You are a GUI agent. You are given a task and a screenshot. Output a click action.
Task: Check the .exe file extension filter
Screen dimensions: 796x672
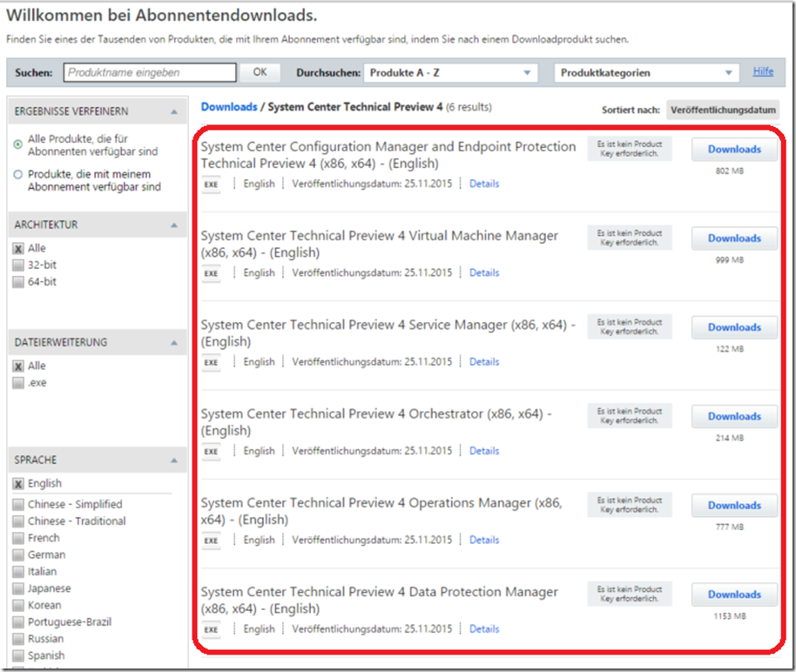[x=18, y=383]
